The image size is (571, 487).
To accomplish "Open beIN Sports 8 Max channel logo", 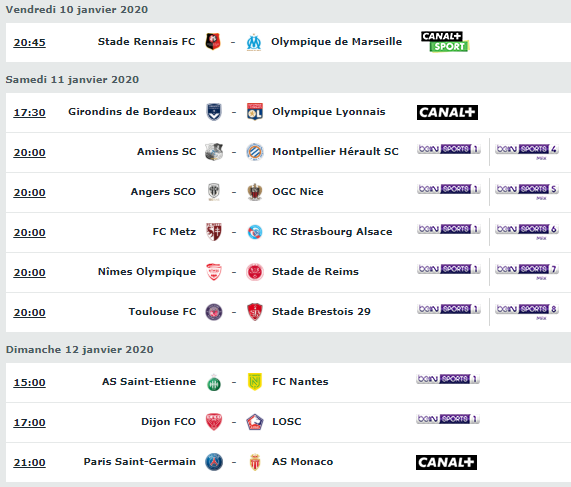I will tap(527, 311).
